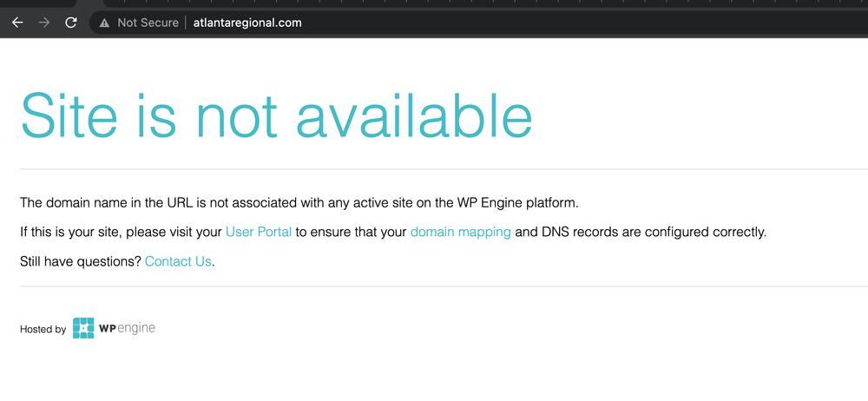Click the "Site is not available" heading
Viewport: 868px width, 401px height.
coord(276,115)
